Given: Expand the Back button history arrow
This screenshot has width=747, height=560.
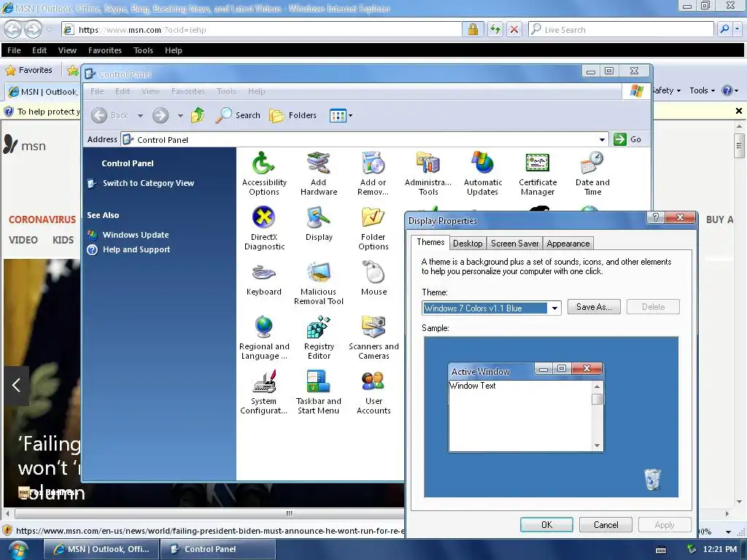Looking at the screenshot, I should (x=140, y=116).
